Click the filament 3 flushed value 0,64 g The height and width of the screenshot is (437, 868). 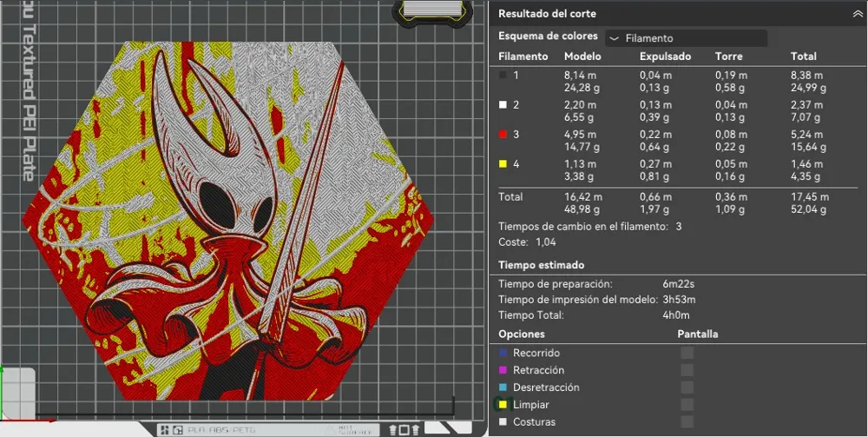(x=654, y=147)
